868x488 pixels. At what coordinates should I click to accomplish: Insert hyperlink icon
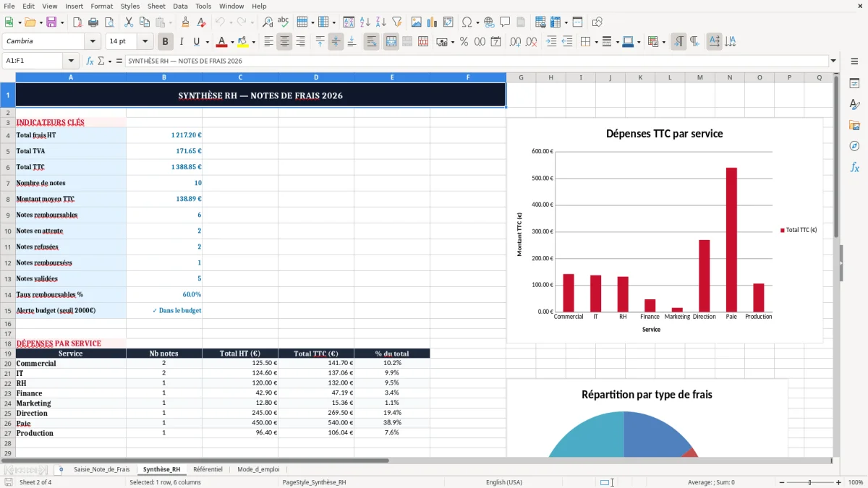(x=489, y=22)
